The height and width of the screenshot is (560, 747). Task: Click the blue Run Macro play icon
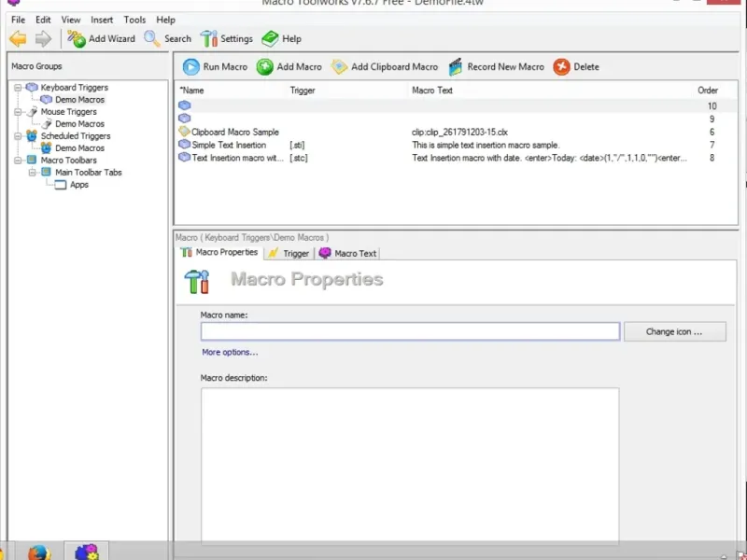(191, 66)
